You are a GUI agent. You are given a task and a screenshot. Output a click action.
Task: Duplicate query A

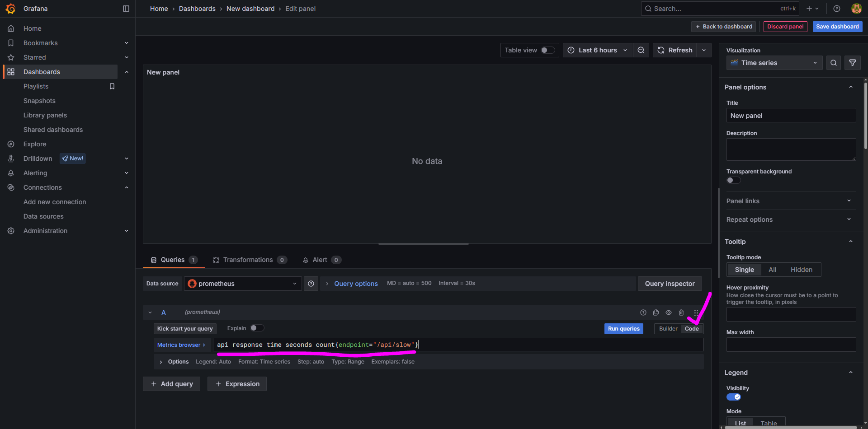point(656,312)
